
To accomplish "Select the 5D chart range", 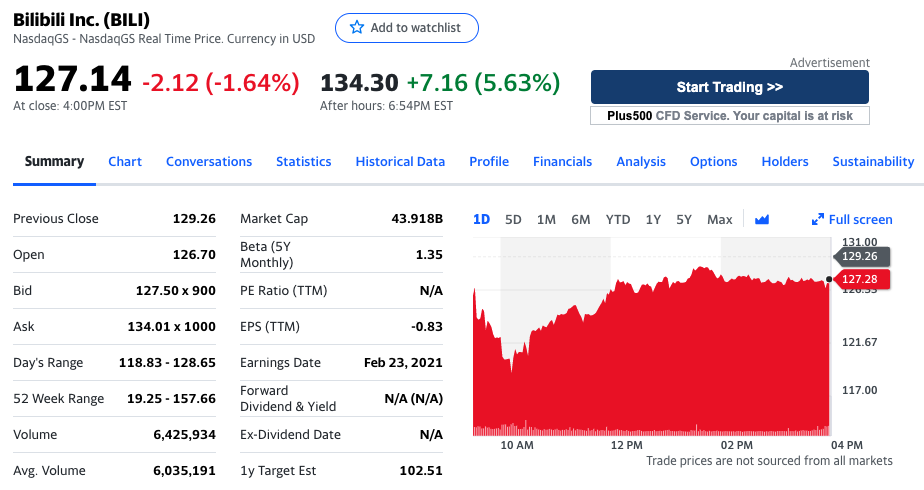I will click(513, 220).
